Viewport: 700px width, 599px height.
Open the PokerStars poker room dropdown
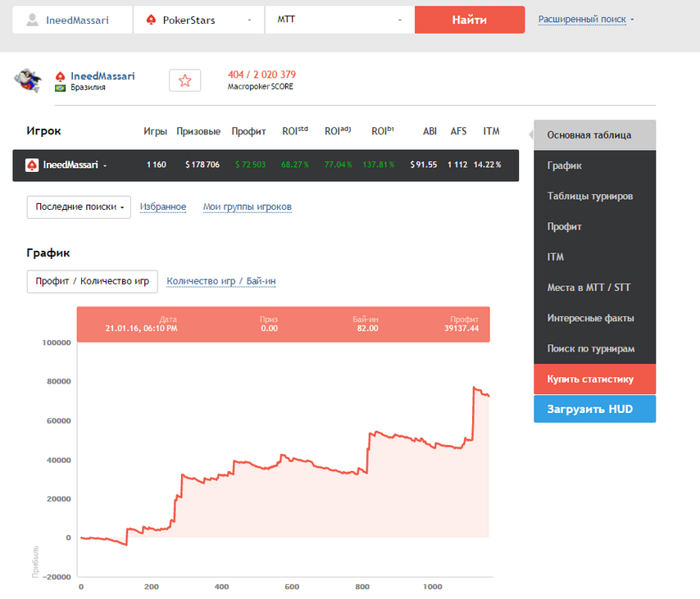(198, 20)
